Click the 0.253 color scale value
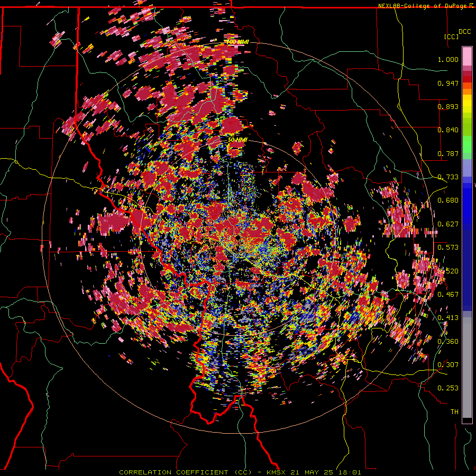476x476 pixels. pos(448,388)
